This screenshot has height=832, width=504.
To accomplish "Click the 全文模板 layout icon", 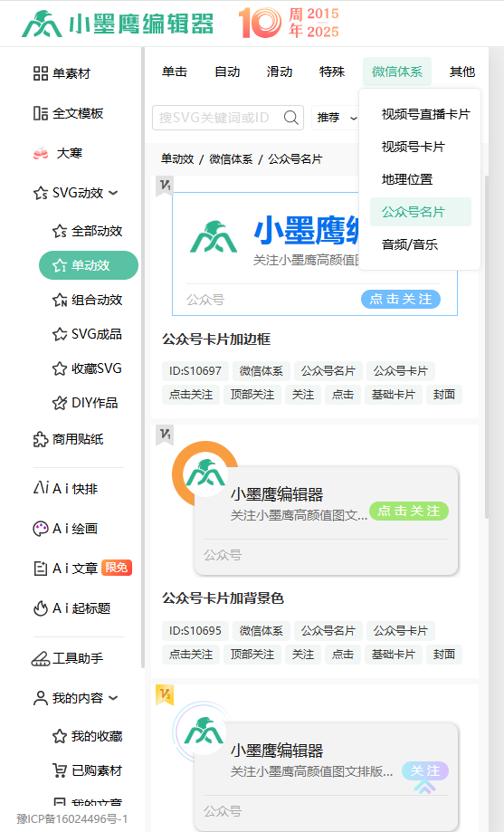I will [41, 113].
